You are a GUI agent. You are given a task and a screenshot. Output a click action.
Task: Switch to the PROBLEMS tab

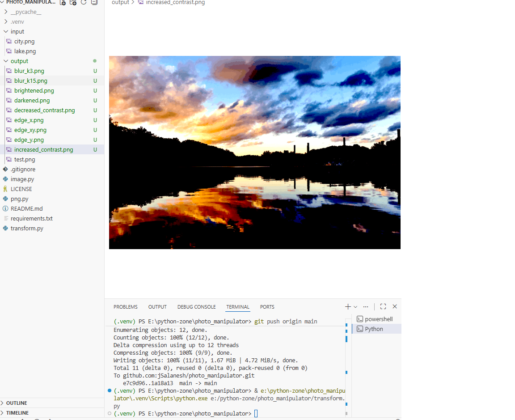pos(126,307)
